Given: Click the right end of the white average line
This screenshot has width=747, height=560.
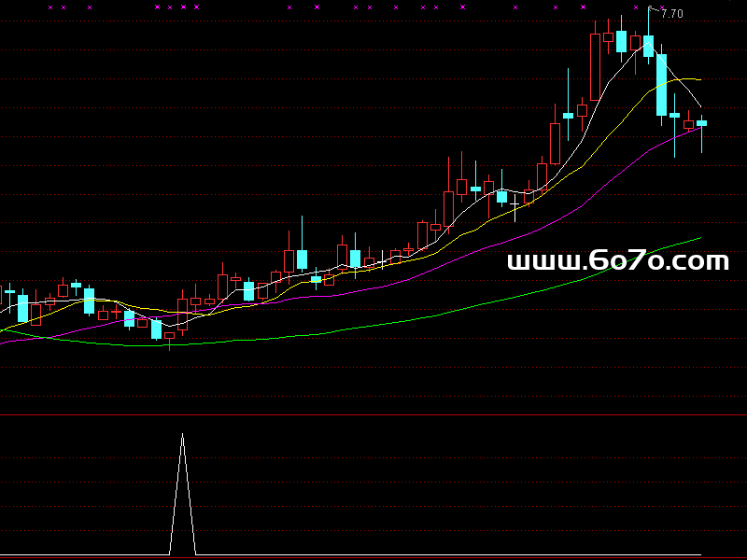Looking at the screenshot, I should point(699,105).
